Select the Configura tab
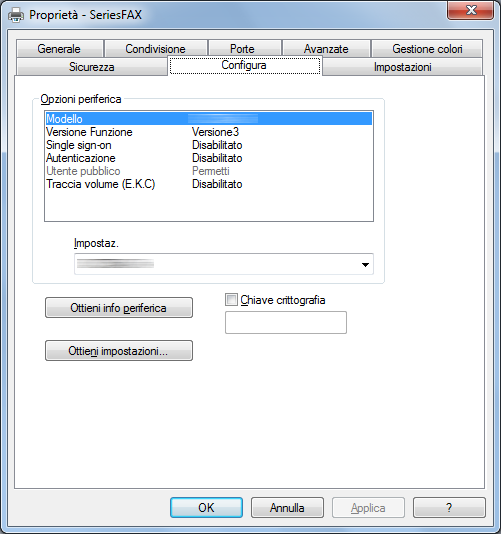501x534 pixels. pyautogui.click(x=244, y=65)
